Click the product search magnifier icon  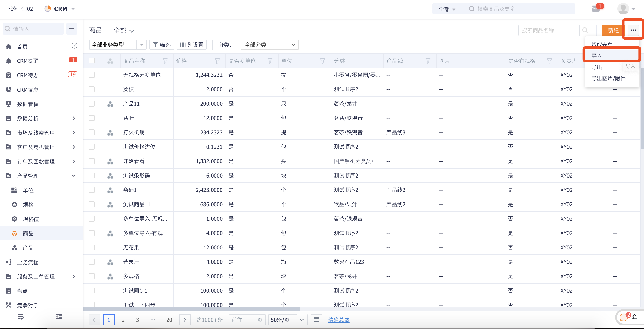tap(585, 30)
